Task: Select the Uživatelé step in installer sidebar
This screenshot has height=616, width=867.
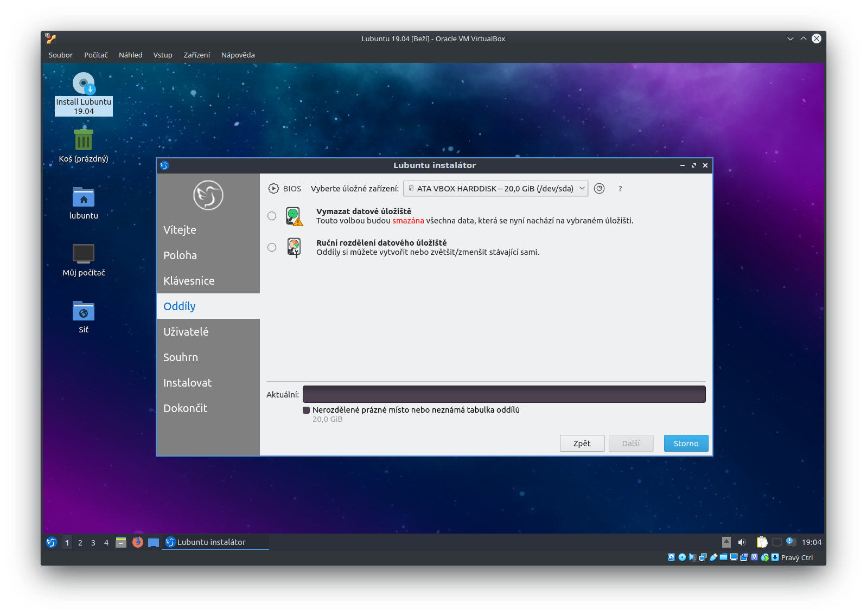Action: [x=208, y=332]
